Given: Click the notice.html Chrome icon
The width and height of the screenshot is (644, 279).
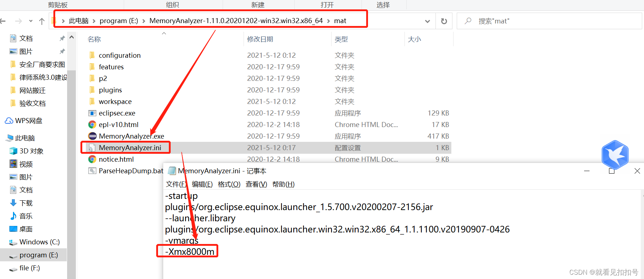Looking at the screenshot, I should point(92,159).
